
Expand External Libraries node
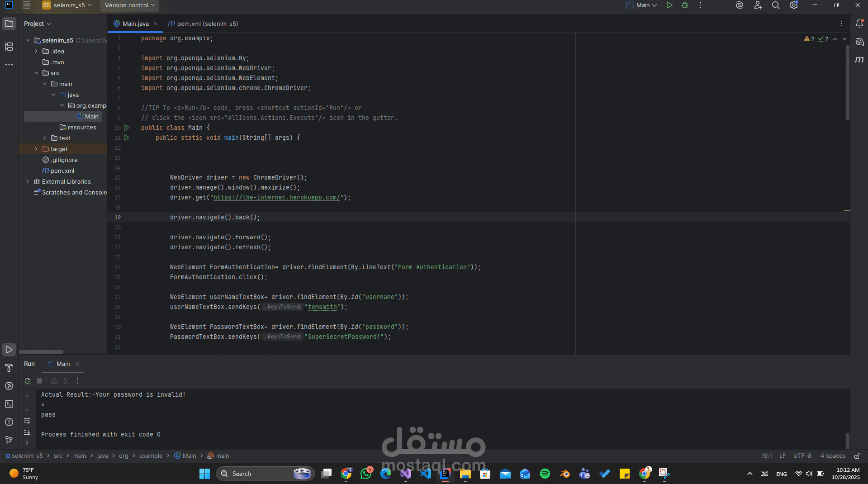[28, 181]
